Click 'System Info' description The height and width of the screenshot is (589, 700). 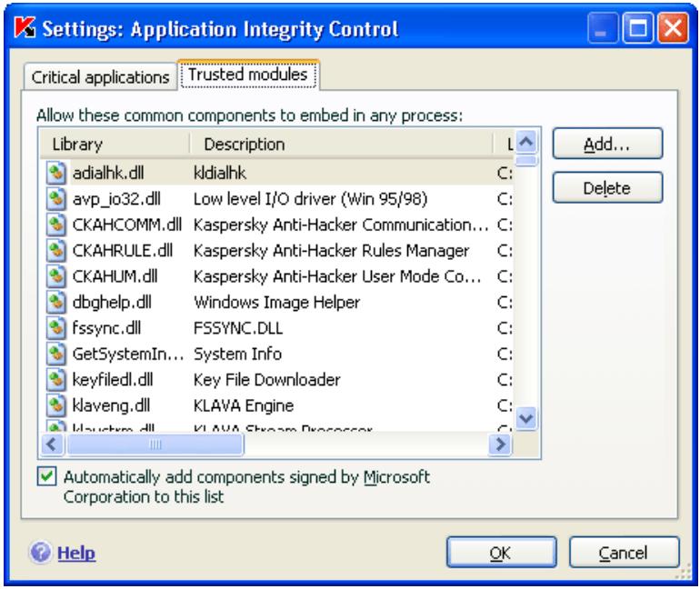coord(238,354)
